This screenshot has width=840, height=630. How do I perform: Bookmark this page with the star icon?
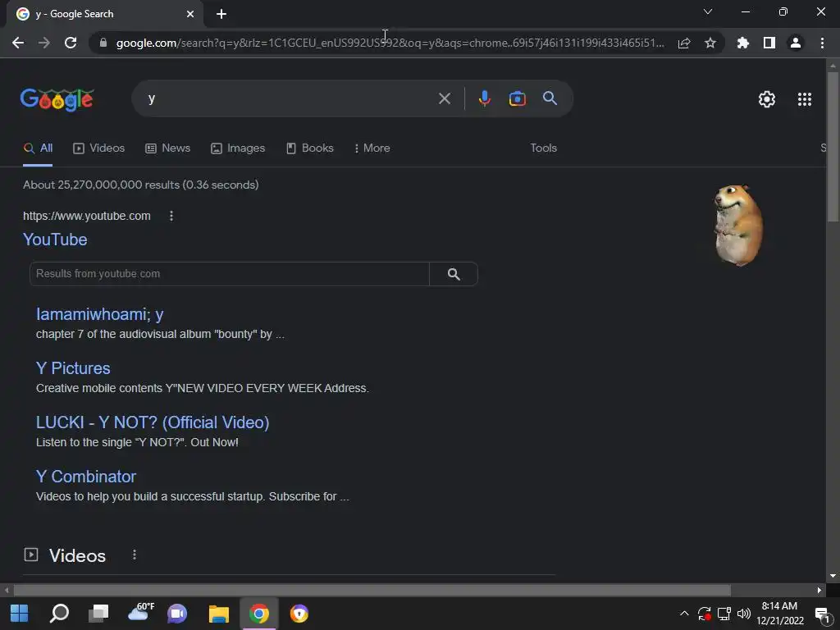710,43
